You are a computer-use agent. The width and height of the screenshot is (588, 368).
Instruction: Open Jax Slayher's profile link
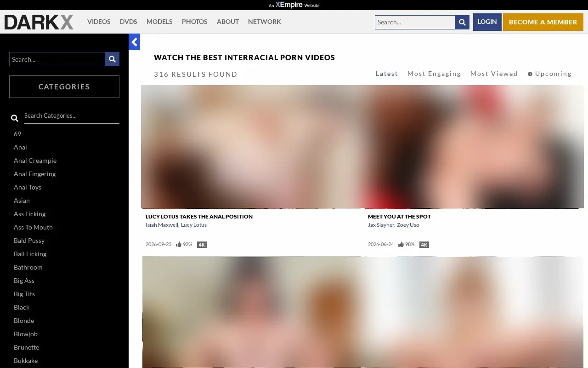pos(381,225)
